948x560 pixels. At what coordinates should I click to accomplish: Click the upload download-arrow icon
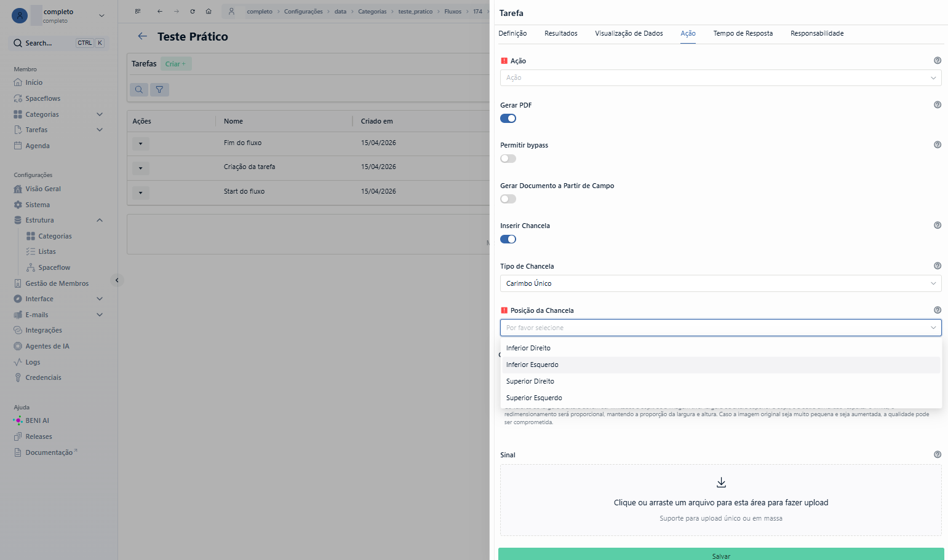click(721, 483)
